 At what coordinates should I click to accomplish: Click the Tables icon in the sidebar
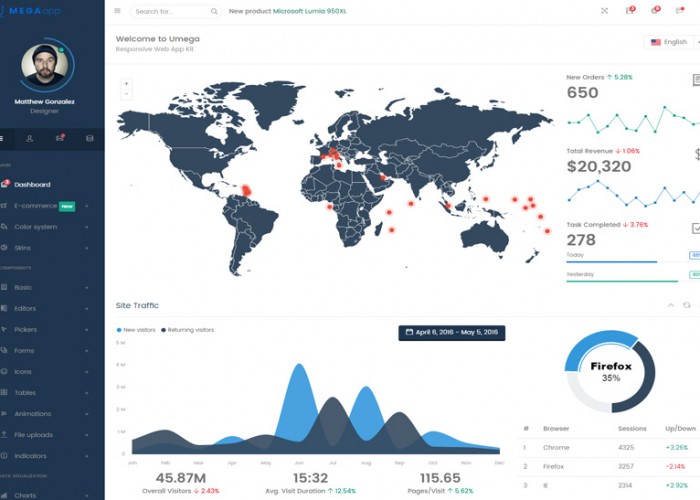tap(4, 392)
